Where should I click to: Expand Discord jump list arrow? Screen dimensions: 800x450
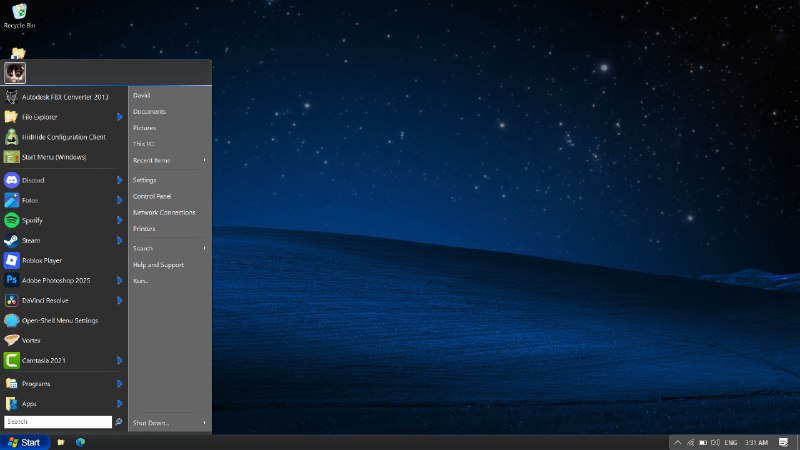(119, 180)
